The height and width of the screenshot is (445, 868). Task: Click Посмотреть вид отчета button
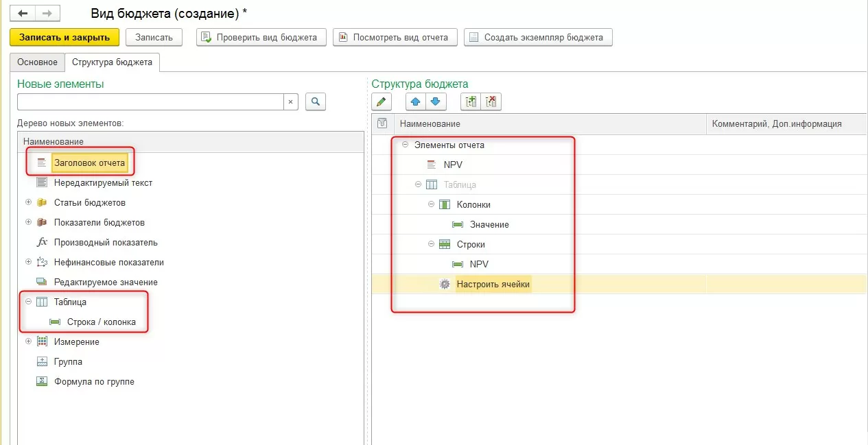click(395, 37)
